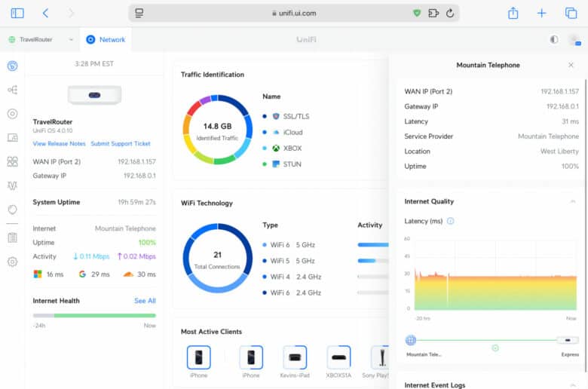Click the Express device icon on path diagram
Image resolution: width=588 pixels, height=389 pixels.
point(568,340)
